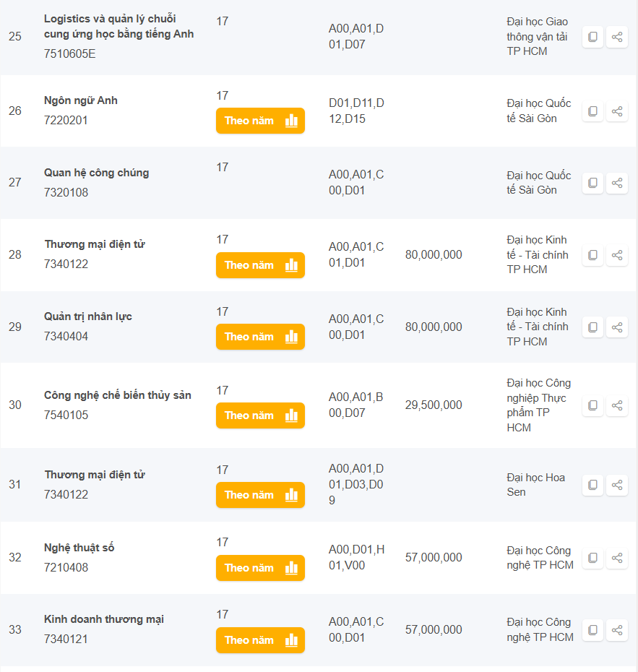
Task: Share the Nghệ thuật số major
Action: (x=617, y=558)
